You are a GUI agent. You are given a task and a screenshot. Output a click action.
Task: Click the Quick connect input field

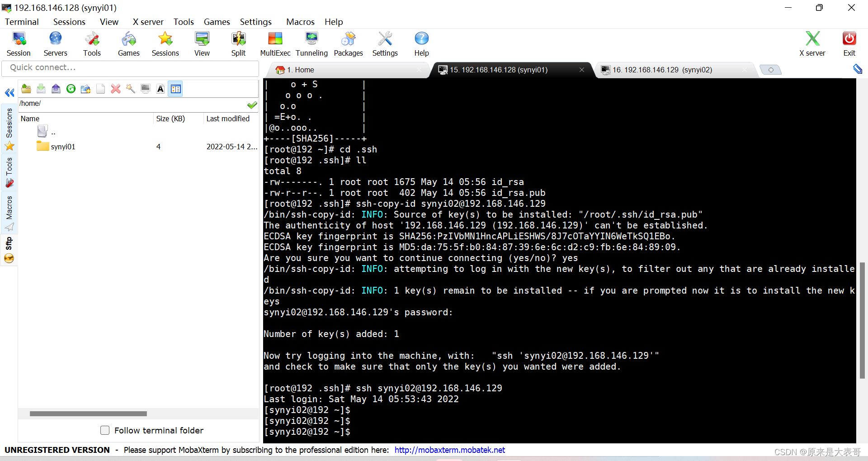click(x=130, y=67)
